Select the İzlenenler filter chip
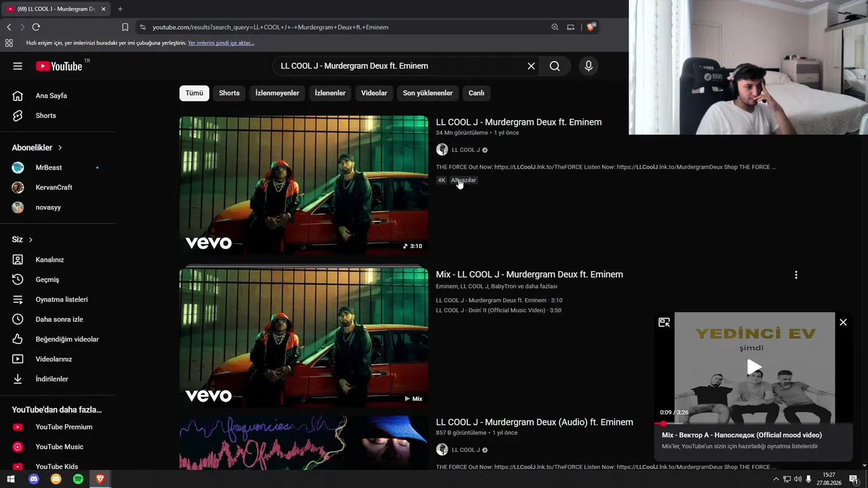868x488 pixels. (330, 93)
